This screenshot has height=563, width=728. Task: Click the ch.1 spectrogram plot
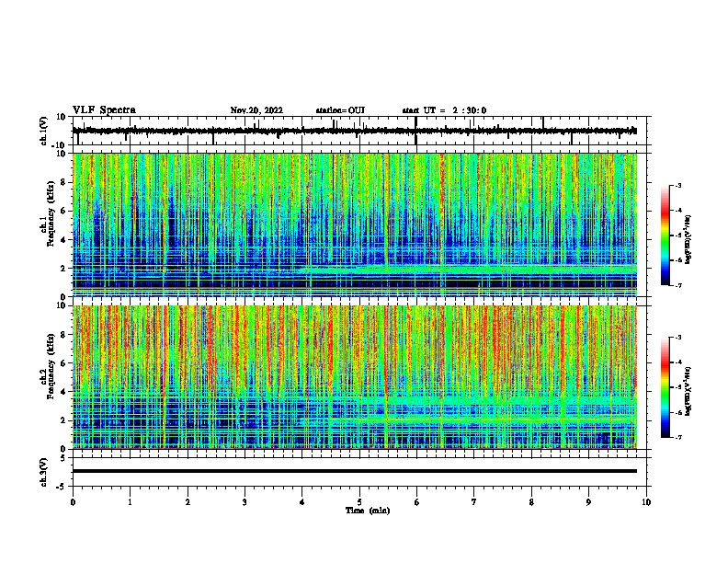coord(355,224)
